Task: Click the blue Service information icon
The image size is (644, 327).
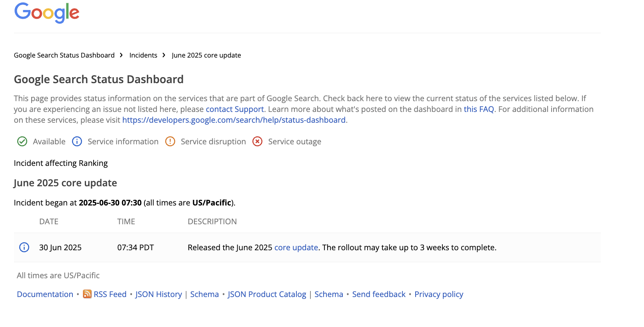Action: [x=77, y=142]
